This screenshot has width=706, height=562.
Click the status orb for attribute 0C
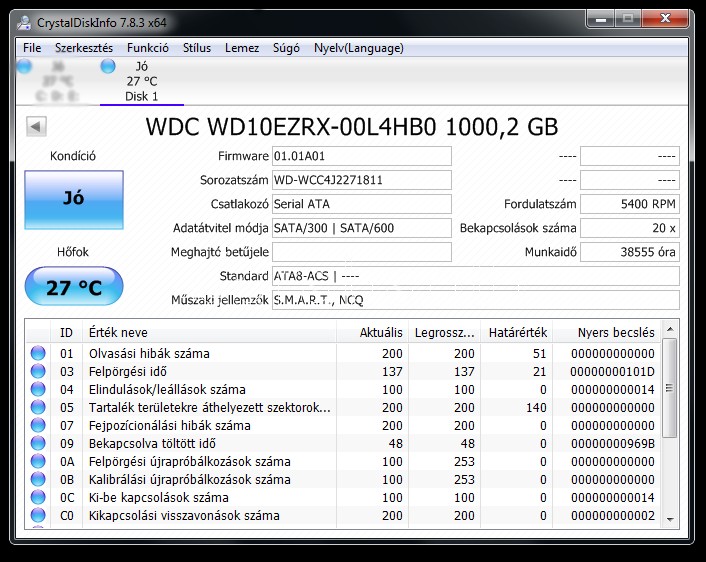(x=38, y=497)
